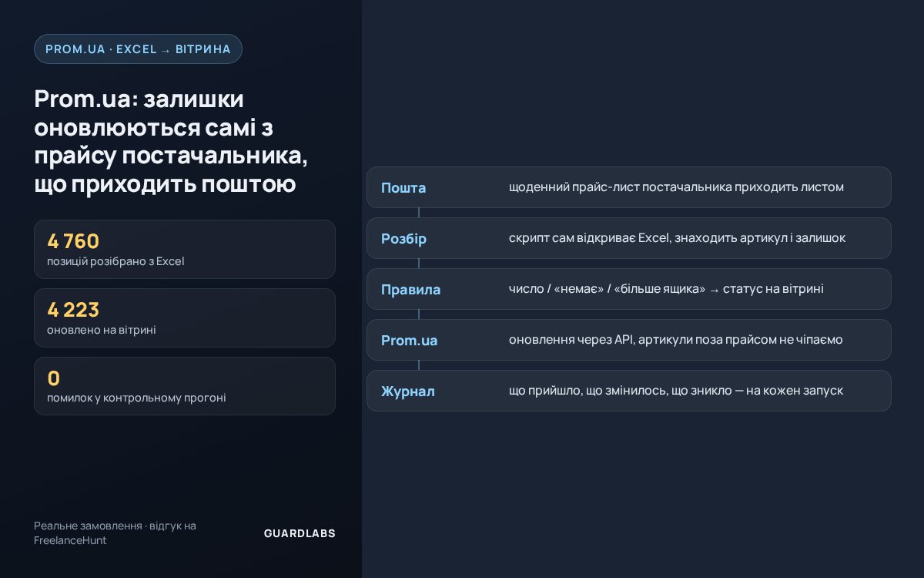Image resolution: width=924 pixels, height=578 pixels.
Task: Select the zero errors value
Action: pos(54,378)
